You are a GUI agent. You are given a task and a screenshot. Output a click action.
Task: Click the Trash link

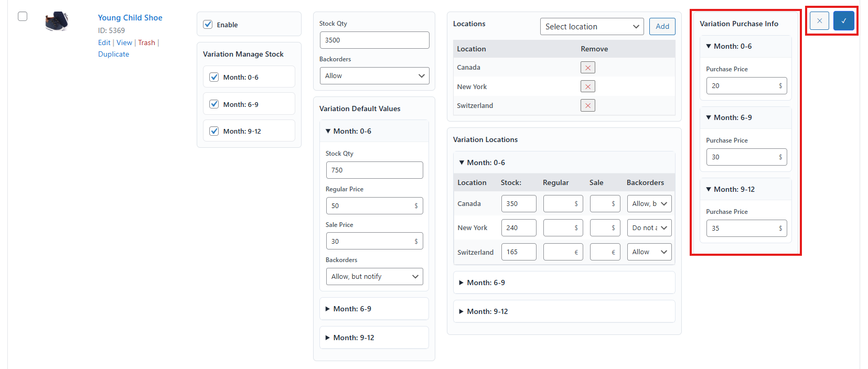[x=146, y=42]
